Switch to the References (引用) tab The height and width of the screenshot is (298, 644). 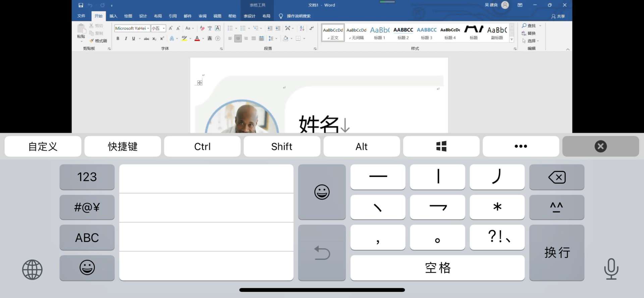click(173, 16)
